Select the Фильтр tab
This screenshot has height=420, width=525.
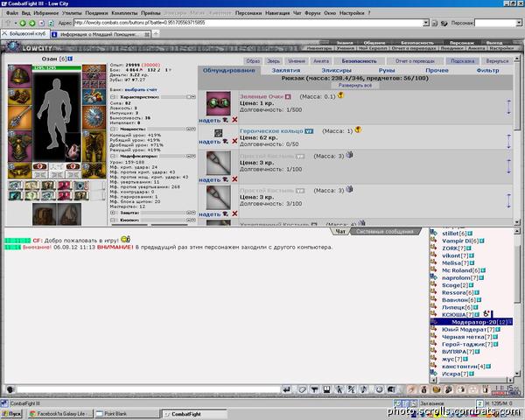coord(487,70)
